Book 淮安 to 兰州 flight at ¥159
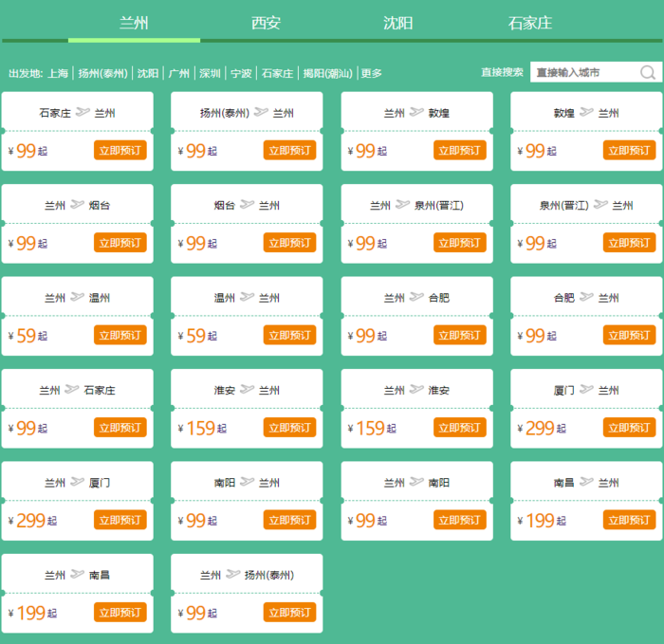The image size is (664, 644). coord(289,428)
